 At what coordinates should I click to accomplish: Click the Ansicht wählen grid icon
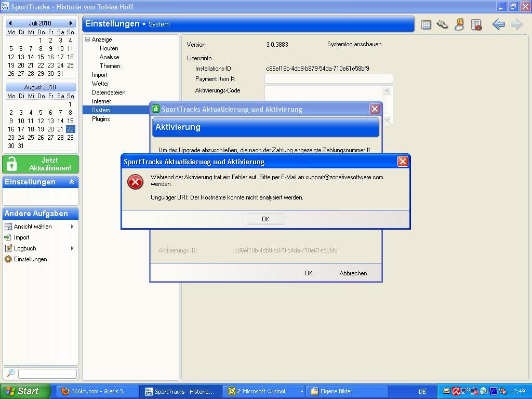click(x=8, y=227)
